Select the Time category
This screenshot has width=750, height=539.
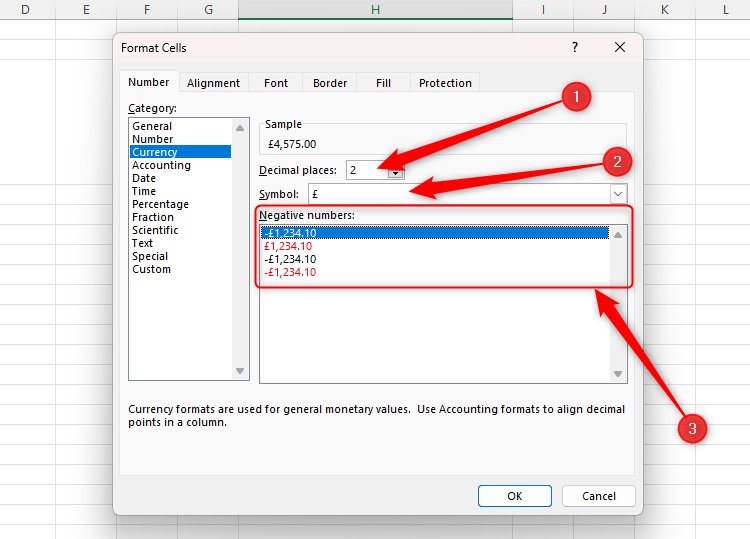[x=181, y=191]
